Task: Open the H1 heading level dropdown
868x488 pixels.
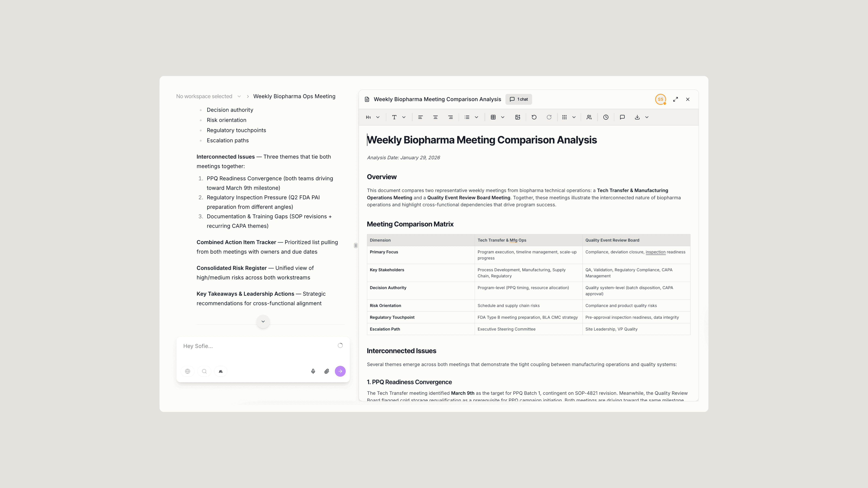Action: coord(373,117)
